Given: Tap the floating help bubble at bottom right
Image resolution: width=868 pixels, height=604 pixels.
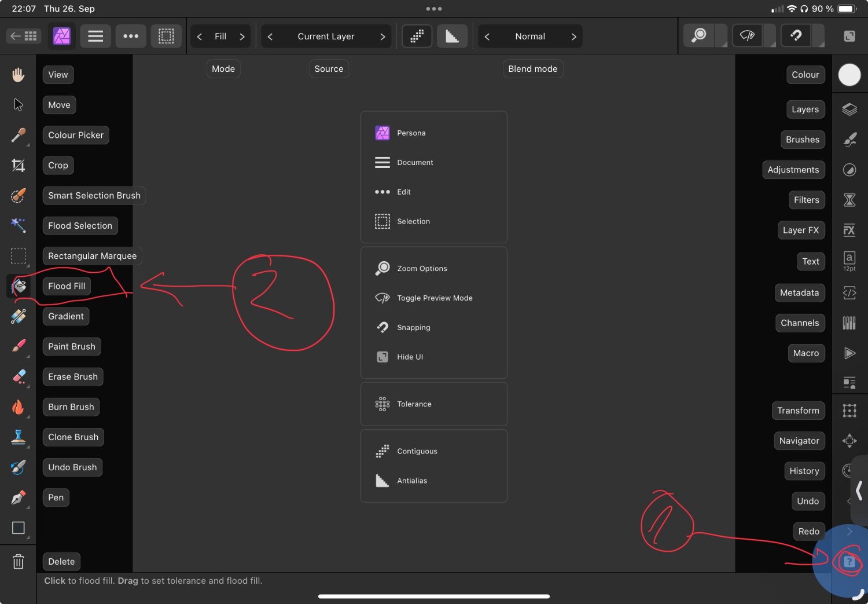Looking at the screenshot, I should pyautogui.click(x=849, y=561).
